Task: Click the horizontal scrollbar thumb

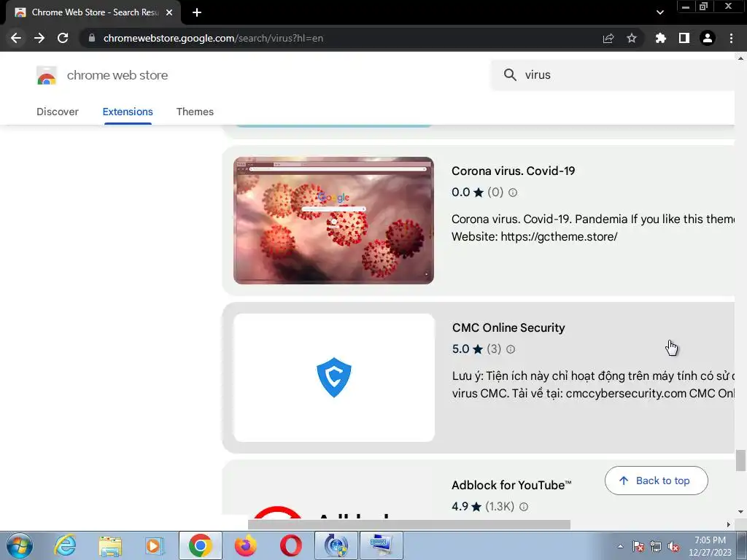Action: 409,524
